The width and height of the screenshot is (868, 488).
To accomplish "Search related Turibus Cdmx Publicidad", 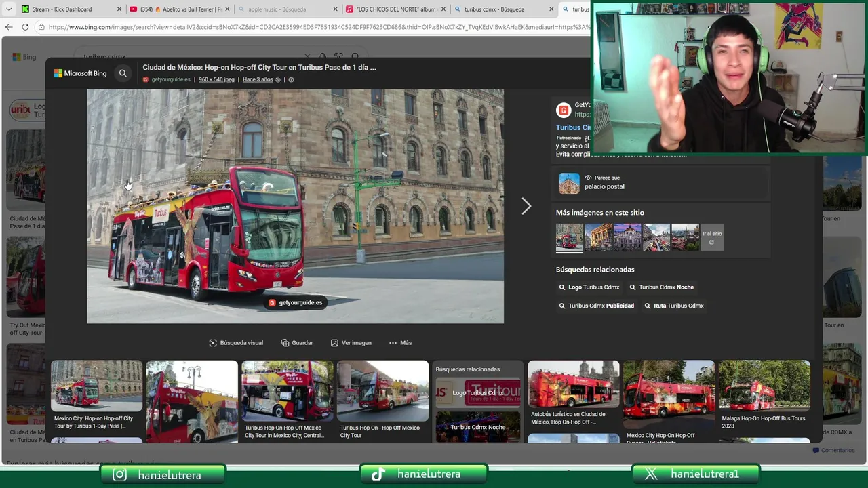I will 597,306.
